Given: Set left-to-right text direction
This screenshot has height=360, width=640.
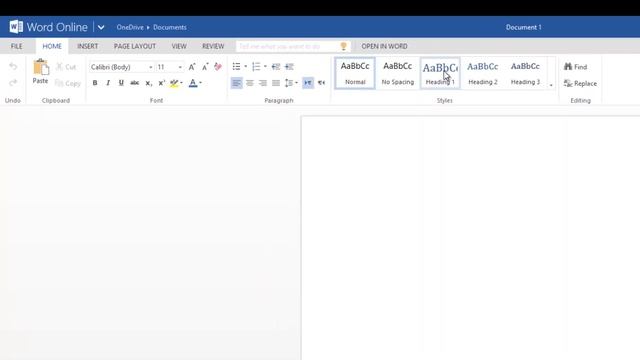Looking at the screenshot, I should coord(308,83).
